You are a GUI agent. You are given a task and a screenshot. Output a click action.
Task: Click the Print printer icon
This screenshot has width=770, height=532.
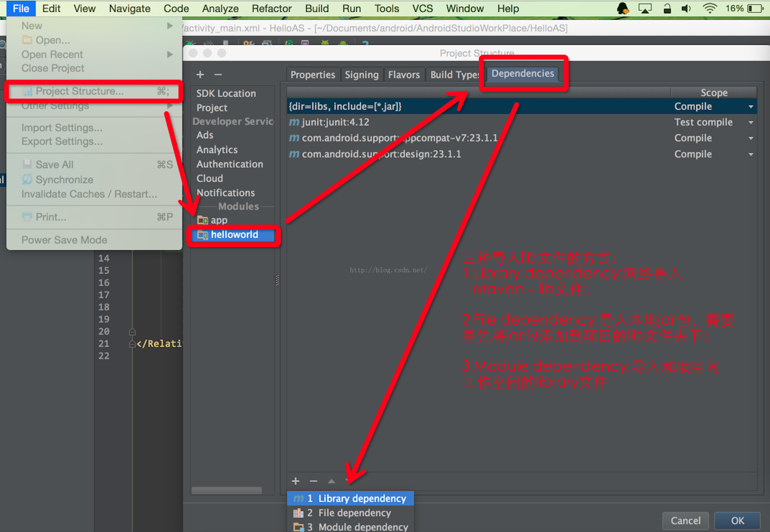tap(27, 216)
